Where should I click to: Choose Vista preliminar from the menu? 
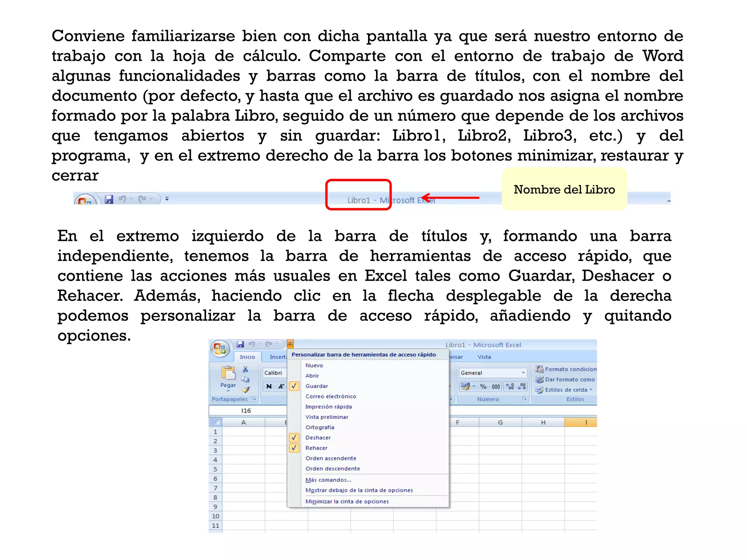368,417
